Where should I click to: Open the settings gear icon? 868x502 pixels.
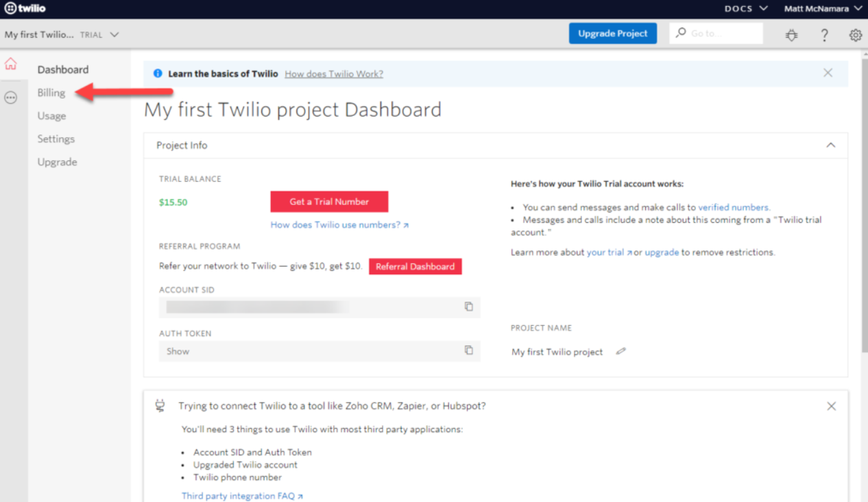click(x=856, y=35)
